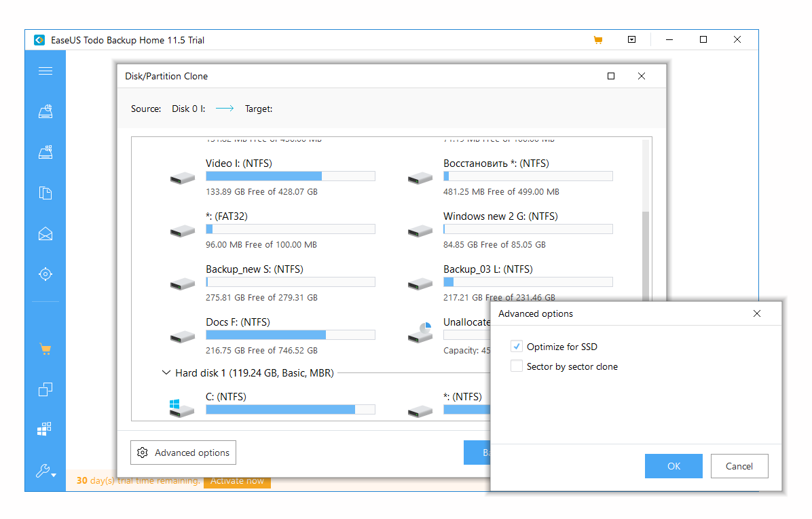This screenshot has width=812, height=519.
Task: Click the orange cart icon in the title bar
Action: click(598, 40)
